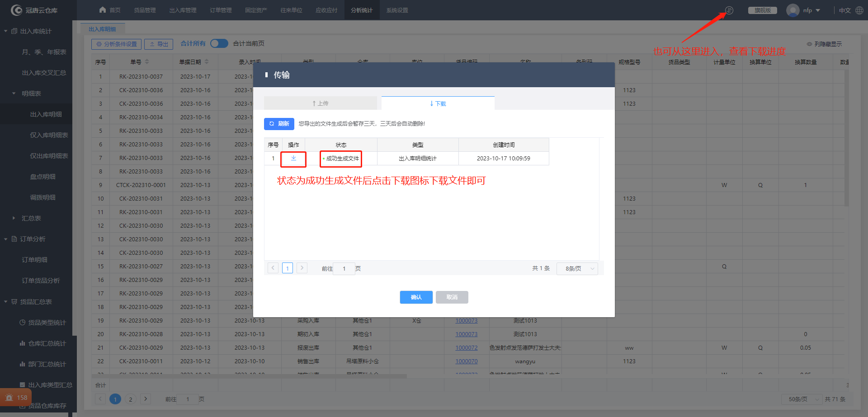Select the 出入库明细 page tab

pyautogui.click(x=102, y=29)
